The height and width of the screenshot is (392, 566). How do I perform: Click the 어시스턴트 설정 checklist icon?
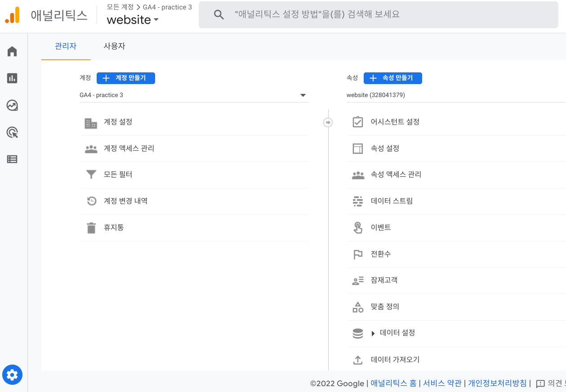[358, 122]
